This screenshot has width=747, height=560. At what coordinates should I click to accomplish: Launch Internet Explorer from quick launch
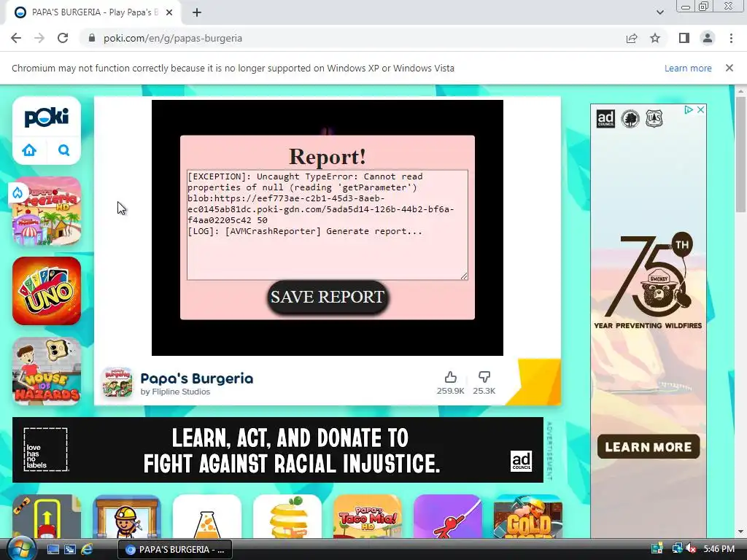click(87, 550)
